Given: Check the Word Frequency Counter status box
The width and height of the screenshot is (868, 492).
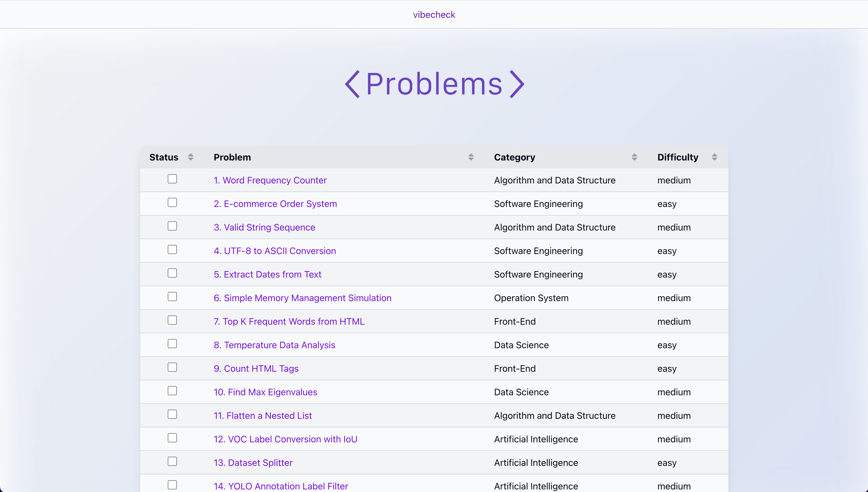Looking at the screenshot, I should (172, 179).
